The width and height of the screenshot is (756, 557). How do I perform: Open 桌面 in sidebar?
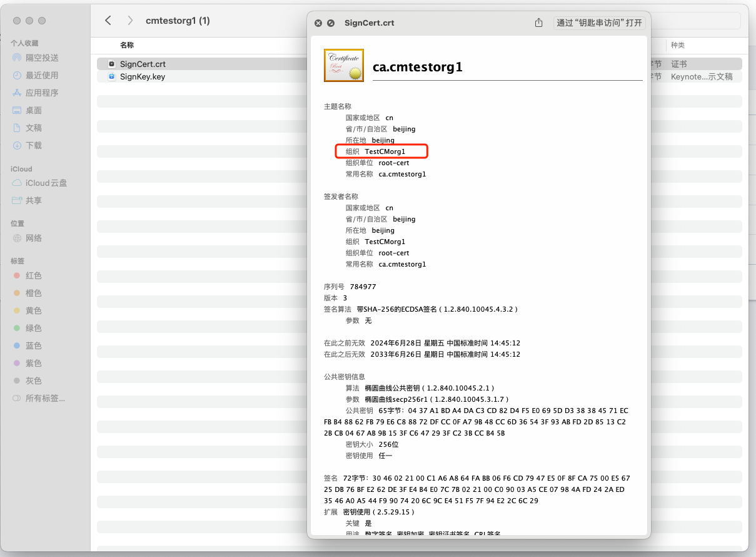[34, 110]
